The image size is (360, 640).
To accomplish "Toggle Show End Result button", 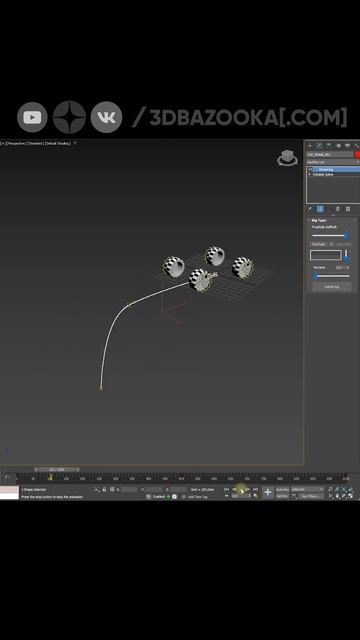I will [x=320, y=209].
